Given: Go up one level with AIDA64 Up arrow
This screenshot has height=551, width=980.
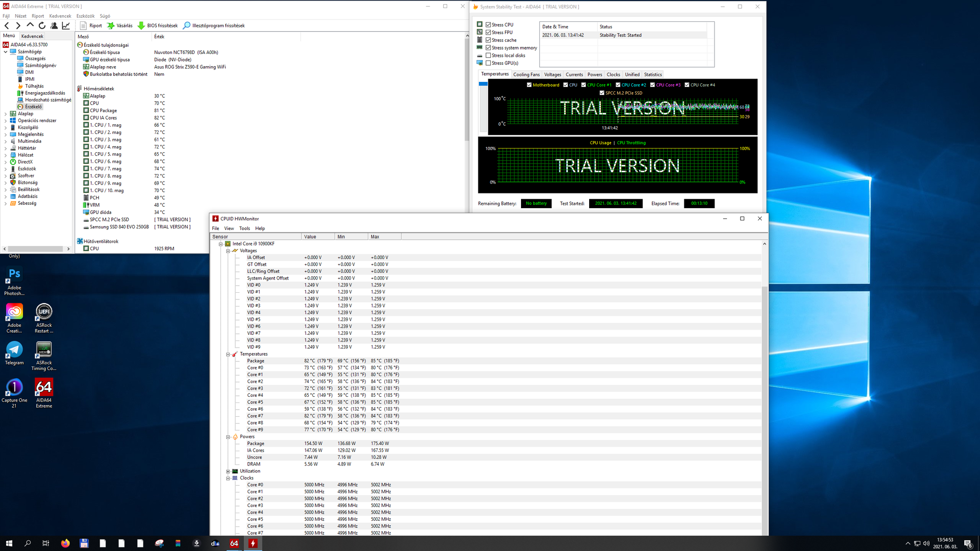Looking at the screenshot, I should pyautogui.click(x=30, y=26).
